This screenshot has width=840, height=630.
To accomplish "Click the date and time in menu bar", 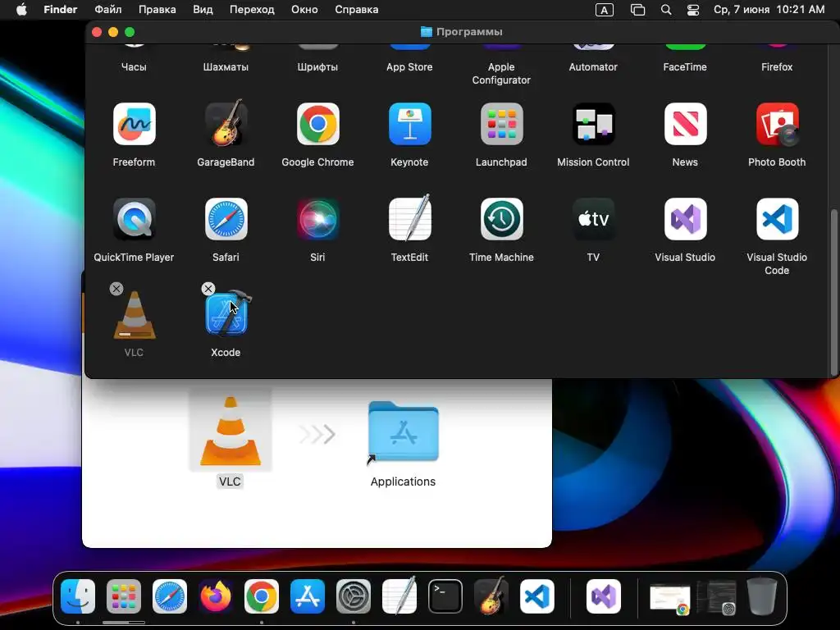I will coord(769,10).
